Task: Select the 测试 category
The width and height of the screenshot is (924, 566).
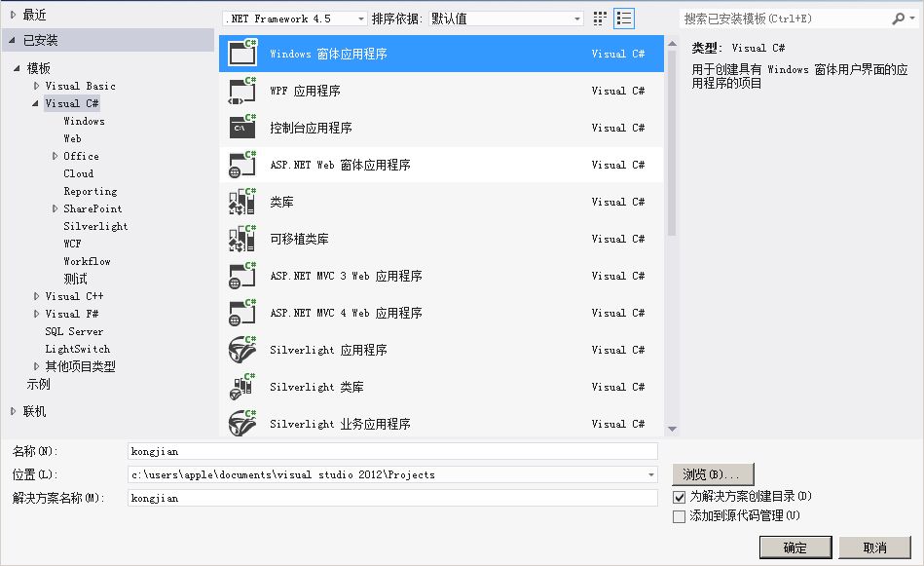Action: 75,279
